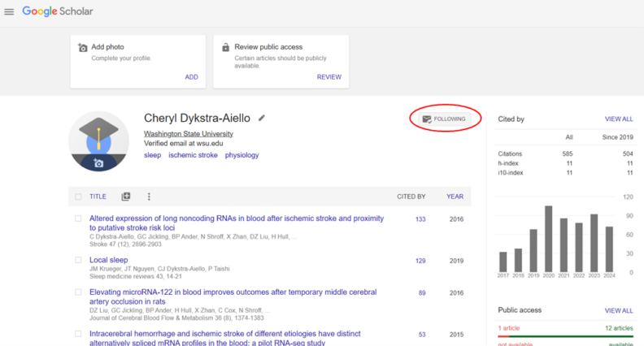
Task: Click the Verified email at wsu.edu text
Action: point(183,143)
